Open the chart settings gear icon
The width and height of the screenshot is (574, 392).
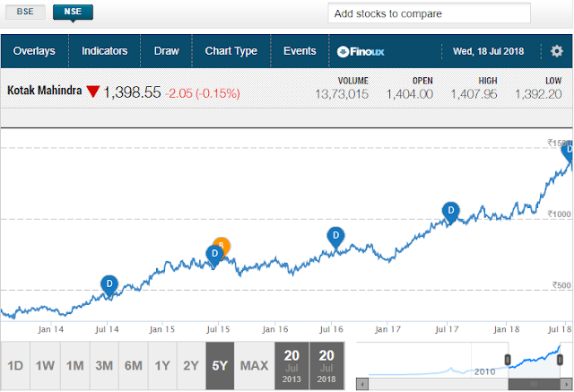pyautogui.click(x=556, y=51)
